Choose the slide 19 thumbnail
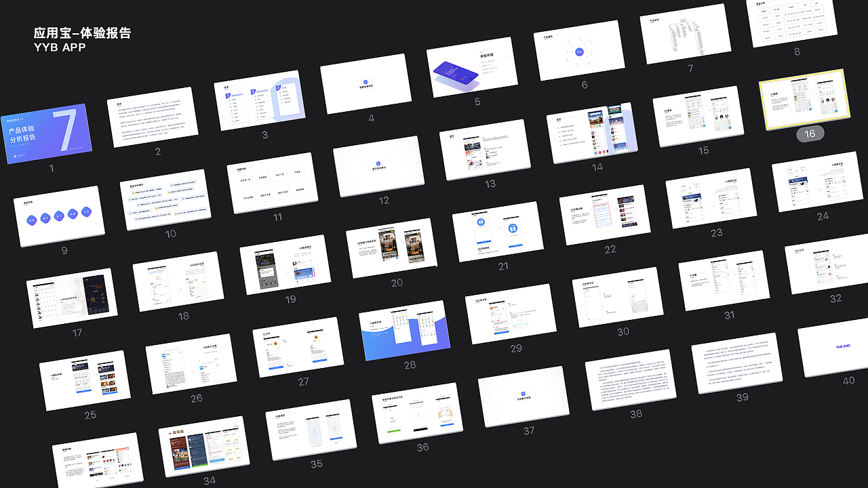The image size is (868, 488). pyautogui.click(x=285, y=266)
